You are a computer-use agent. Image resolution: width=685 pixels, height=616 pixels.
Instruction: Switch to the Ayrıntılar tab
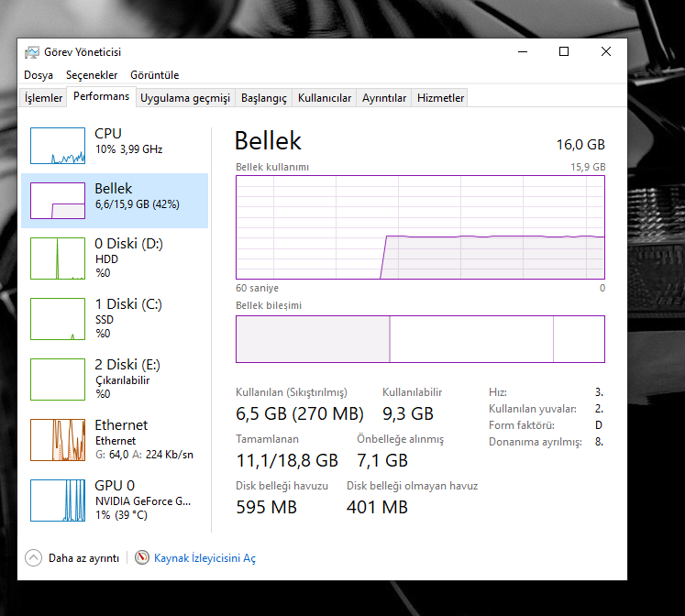tap(384, 98)
